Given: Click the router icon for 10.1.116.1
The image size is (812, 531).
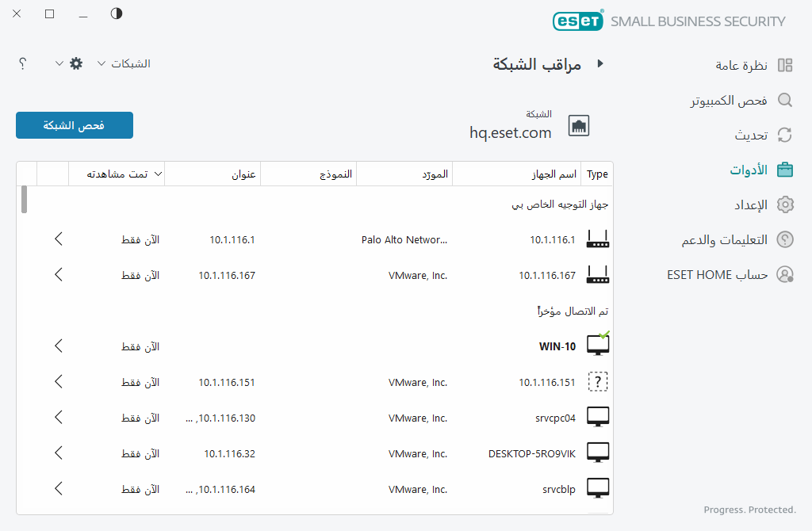Looking at the screenshot, I should pos(597,239).
